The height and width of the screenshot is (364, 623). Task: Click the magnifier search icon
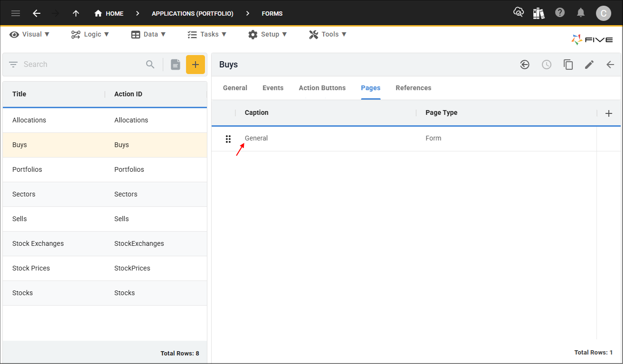(x=150, y=65)
